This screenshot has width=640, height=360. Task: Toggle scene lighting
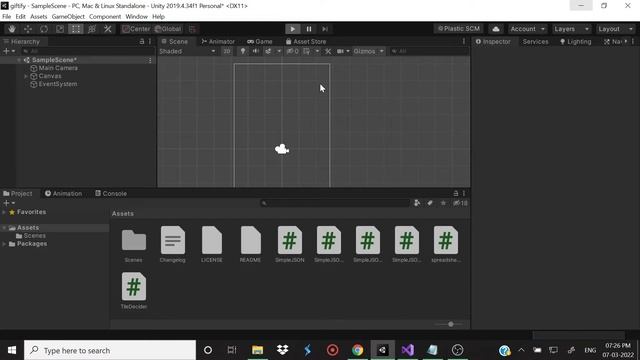(x=243, y=51)
